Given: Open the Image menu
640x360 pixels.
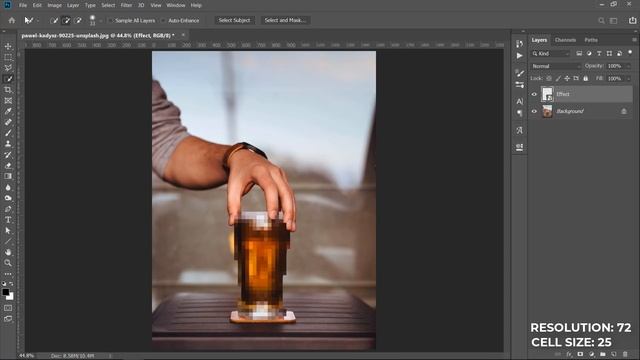Looking at the screenshot, I should pyautogui.click(x=54, y=5).
